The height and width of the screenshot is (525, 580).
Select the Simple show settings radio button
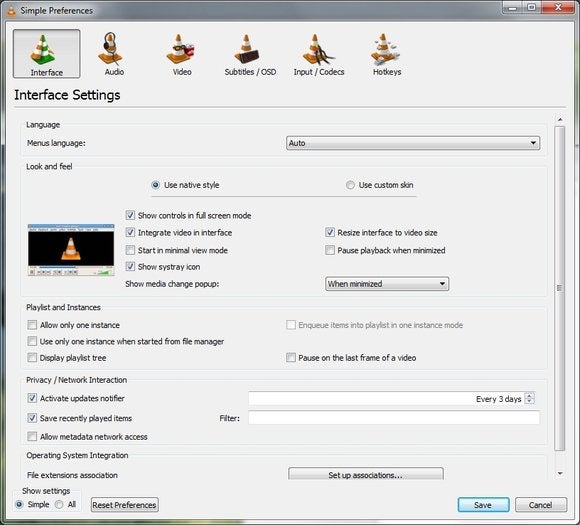(x=19, y=504)
